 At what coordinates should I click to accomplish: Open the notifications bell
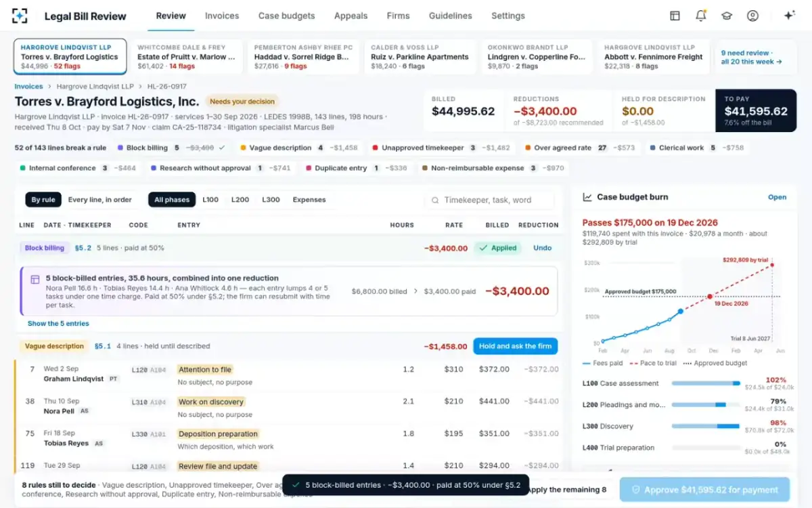700,16
